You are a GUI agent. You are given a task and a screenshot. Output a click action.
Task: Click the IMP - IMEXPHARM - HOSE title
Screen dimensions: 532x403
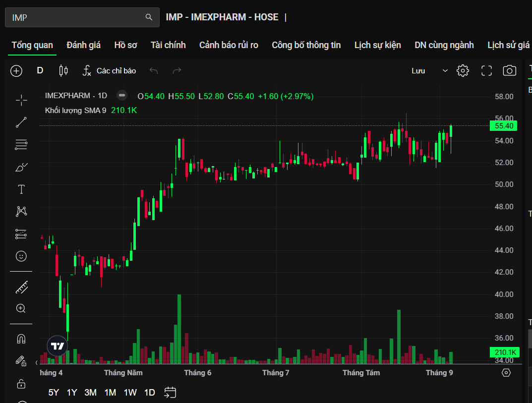pyautogui.click(x=222, y=17)
